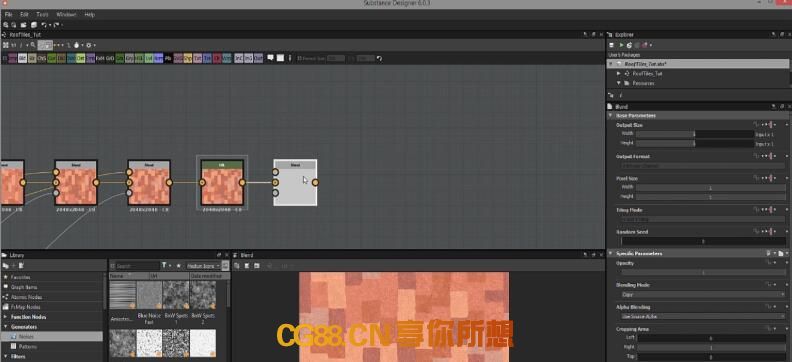Viewport: 792px width, 362px height.
Task: Collapse the Specific Parameters section
Action: pyautogui.click(x=610, y=253)
